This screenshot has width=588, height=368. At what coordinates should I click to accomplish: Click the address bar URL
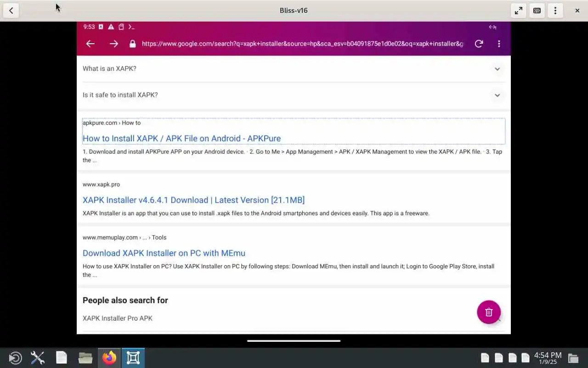(x=303, y=44)
